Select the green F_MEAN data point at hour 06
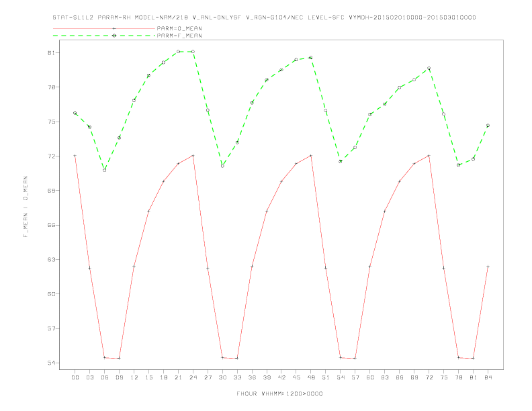 105,170
